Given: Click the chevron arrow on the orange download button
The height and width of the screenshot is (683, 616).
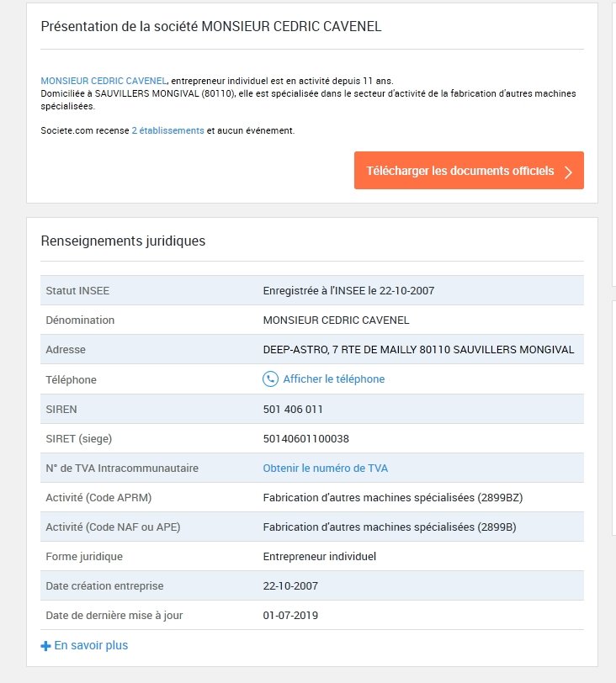Looking at the screenshot, I should coord(569,172).
